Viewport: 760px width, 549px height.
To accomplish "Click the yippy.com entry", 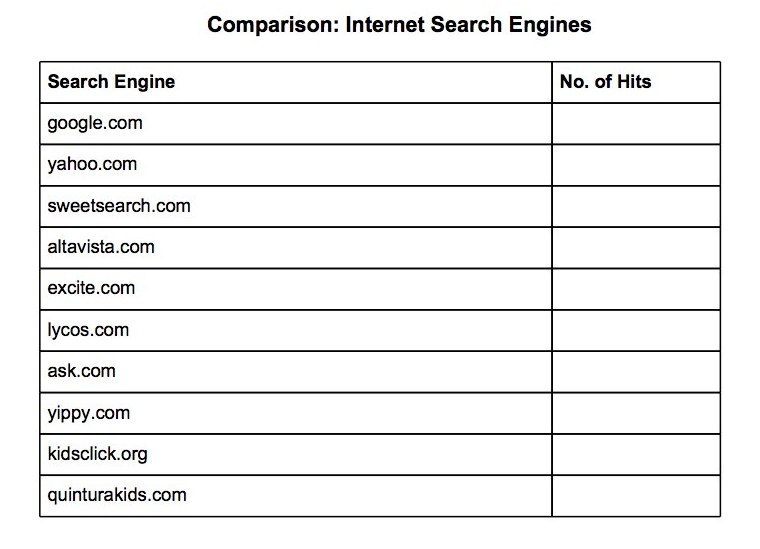I will 88,413.
